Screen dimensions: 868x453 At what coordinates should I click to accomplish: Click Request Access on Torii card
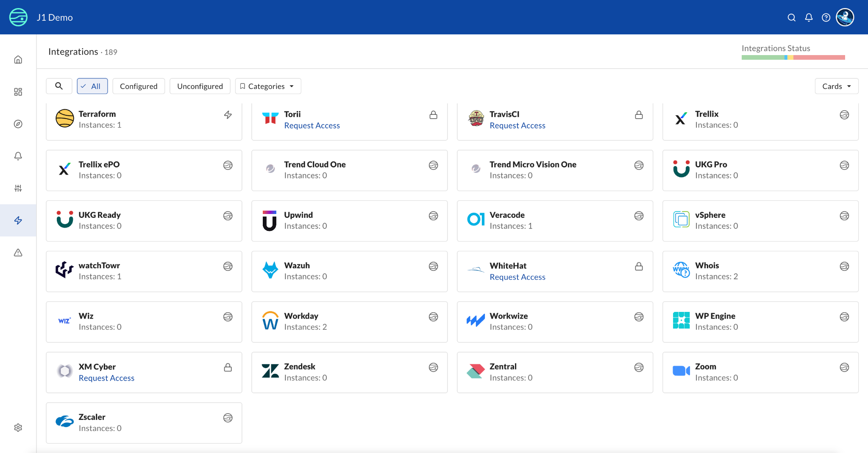click(312, 125)
